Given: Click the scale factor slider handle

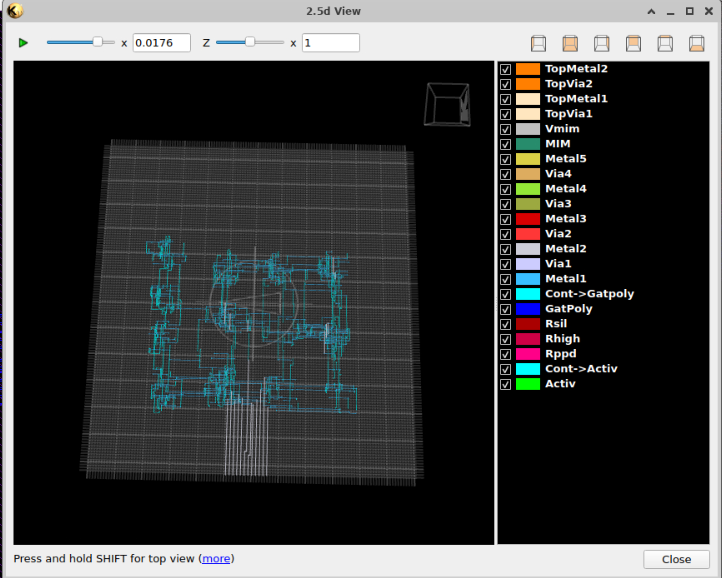Looking at the screenshot, I should pyautogui.click(x=98, y=42).
